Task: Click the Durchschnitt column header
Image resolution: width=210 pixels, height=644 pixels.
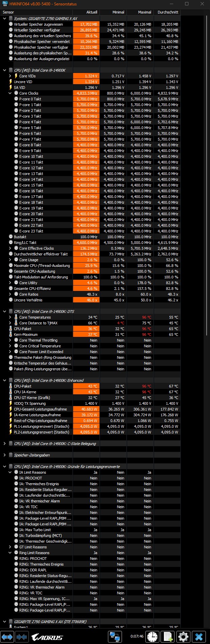Action: [x=167, y=12]
